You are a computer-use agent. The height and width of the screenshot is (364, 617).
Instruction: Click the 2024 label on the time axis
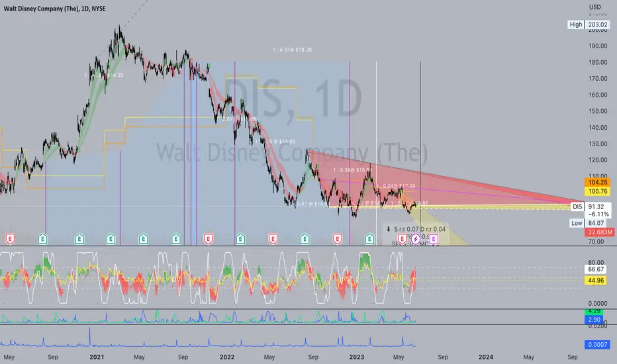click(485, 357)
